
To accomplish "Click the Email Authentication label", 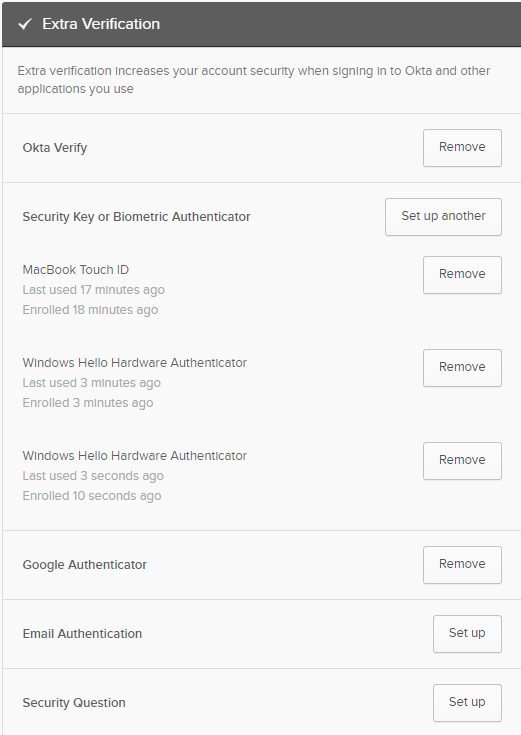I will click(82, 634).
